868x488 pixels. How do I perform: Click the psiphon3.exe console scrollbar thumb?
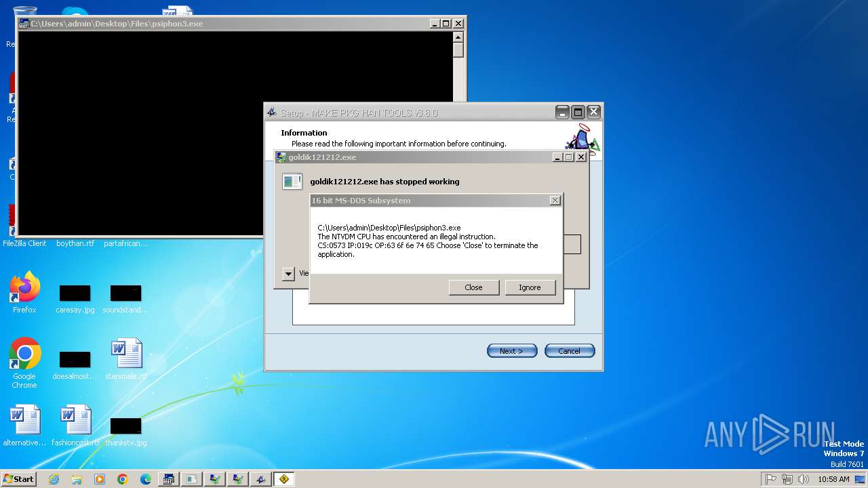pyautogui.click(x=458, y=50)
